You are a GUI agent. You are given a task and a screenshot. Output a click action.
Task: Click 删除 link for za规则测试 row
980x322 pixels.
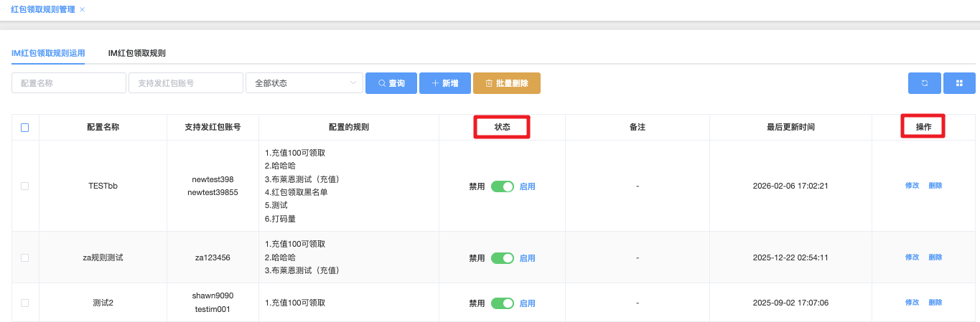(935, 257)
